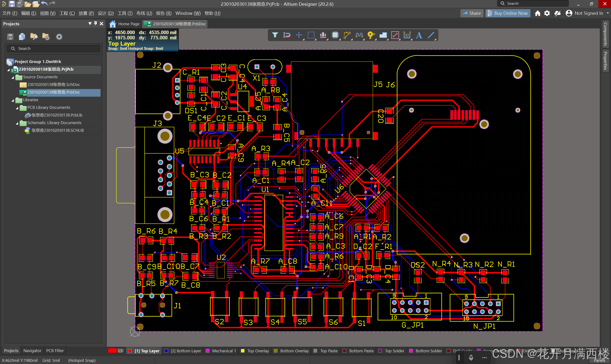Activate the place string text tool
Screen dimensions: 611x364
pos(419,35)
